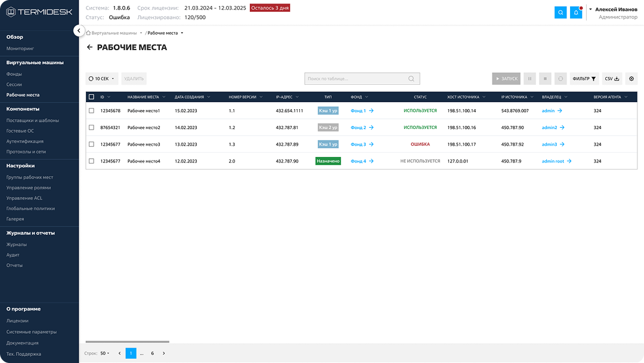Tick the checkbox for Рабочее место1
Screen dimensions: 644x363
[91, 111]
